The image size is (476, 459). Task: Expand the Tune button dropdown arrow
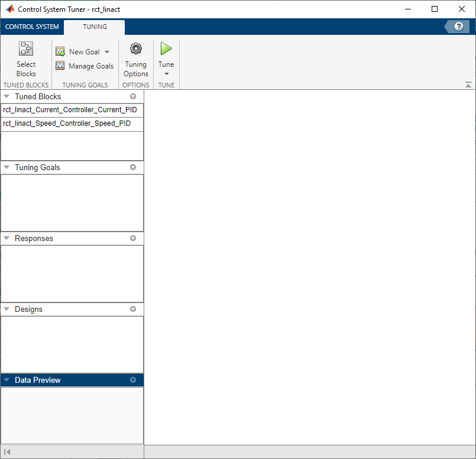(x=166, y=74)
